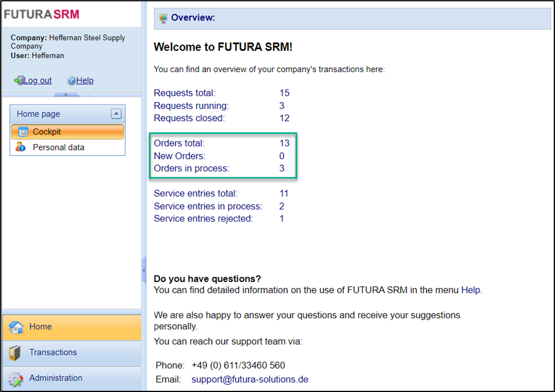The height and width of the screenshot is (392, 555).
Task: Open the Help link in the questions paragraph
Action: pyautogui.click(x=471, y=290)
